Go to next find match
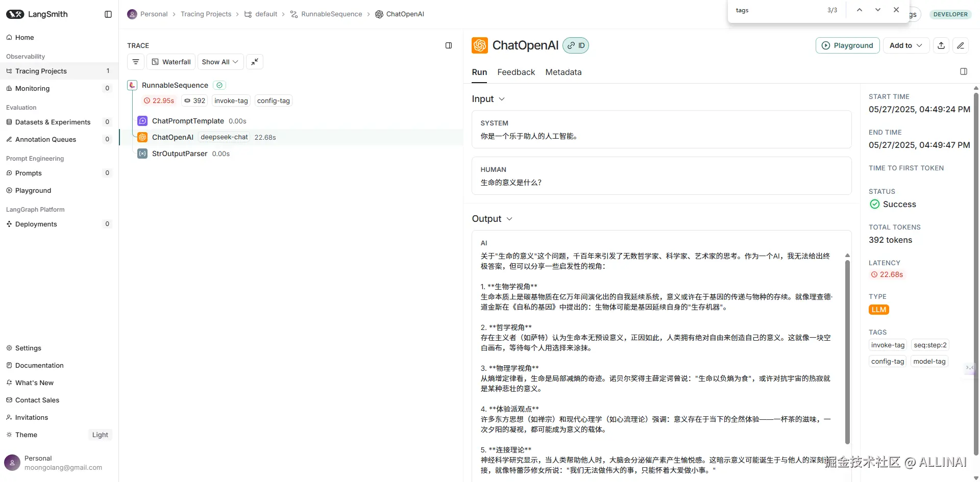This screenshot has height=482, width=980. [x=878, y=10]
